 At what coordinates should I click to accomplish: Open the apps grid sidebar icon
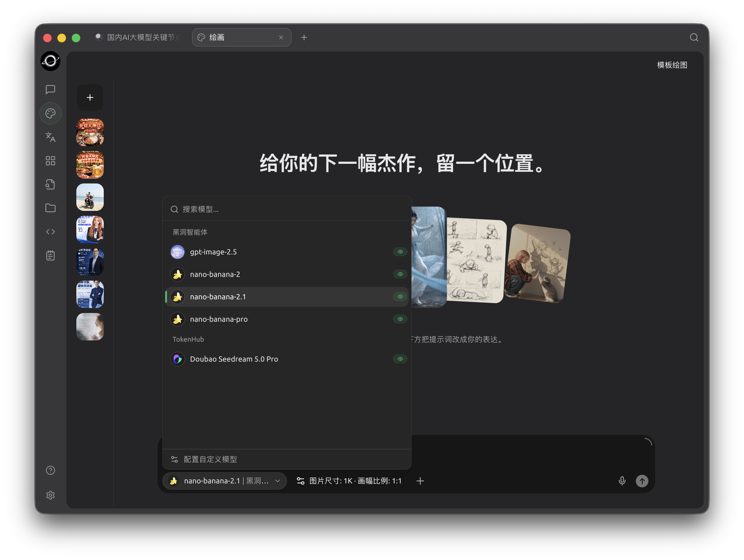50,161
